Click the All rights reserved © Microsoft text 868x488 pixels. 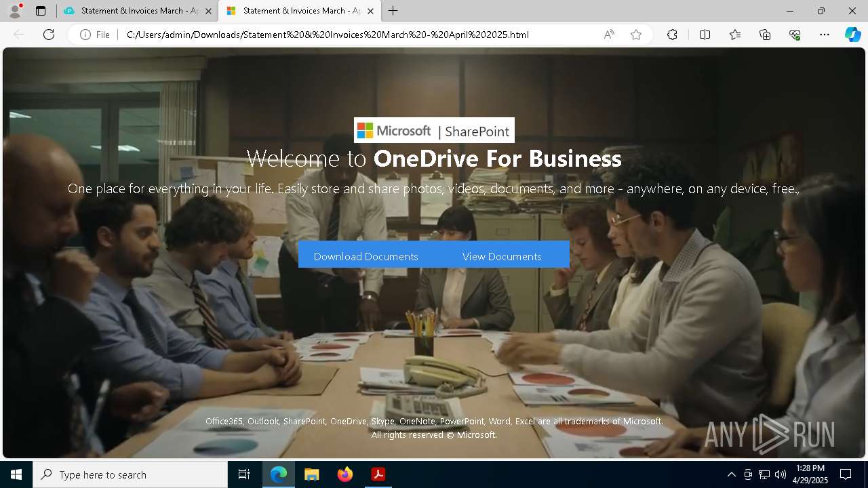tap(434, 434)
